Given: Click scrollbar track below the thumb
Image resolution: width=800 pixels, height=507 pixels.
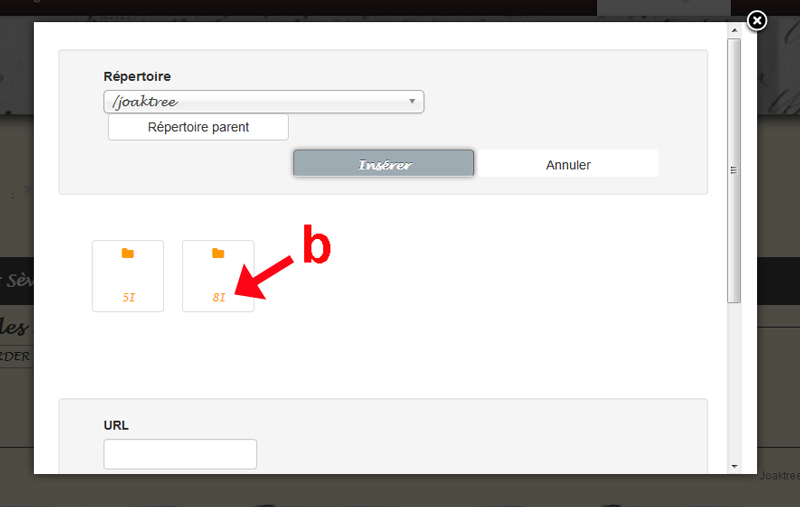Looking at the screenshot, I should pos(734,383).
